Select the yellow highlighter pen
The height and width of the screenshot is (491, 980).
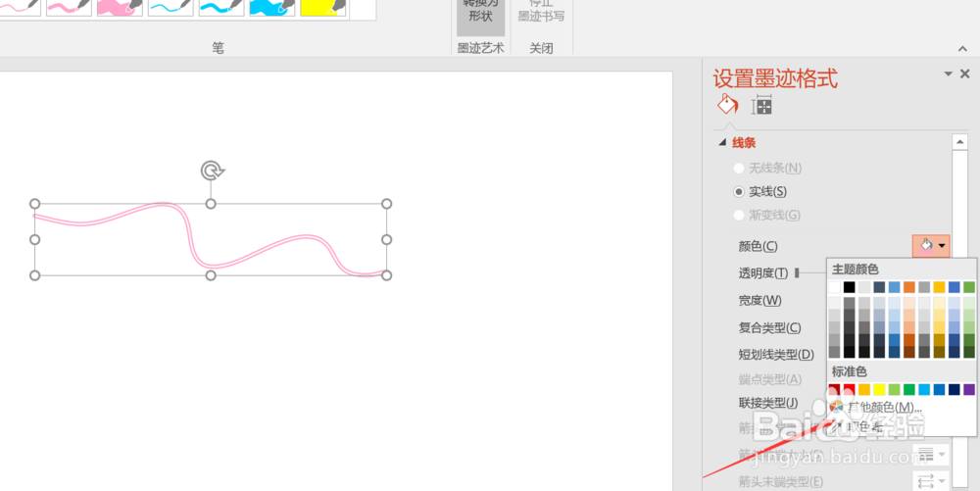click(x=322, y=6)
